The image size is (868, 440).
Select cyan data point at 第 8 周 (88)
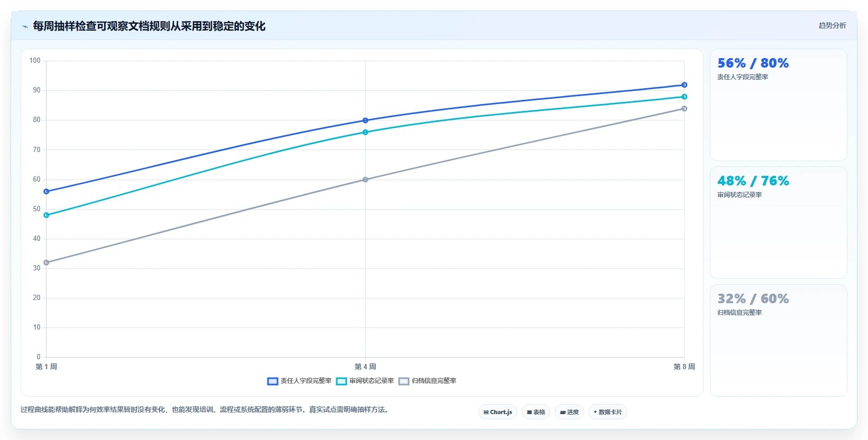[x=684, y=97]
